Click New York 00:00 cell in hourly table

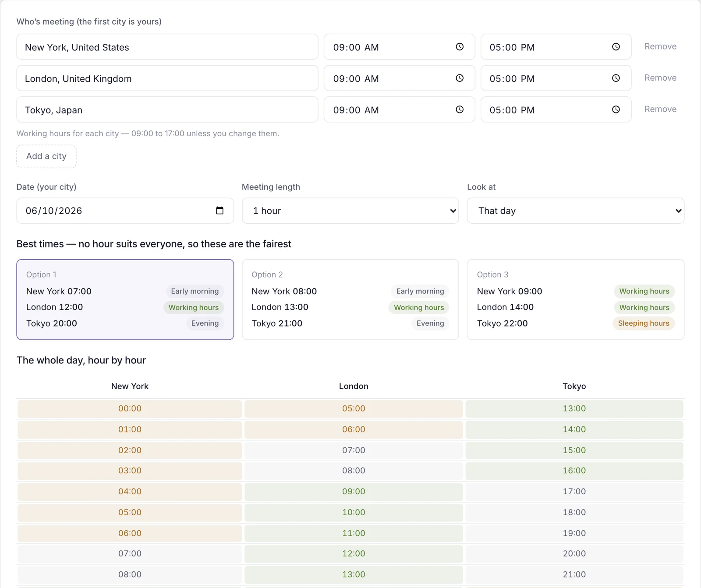(130, 408)
